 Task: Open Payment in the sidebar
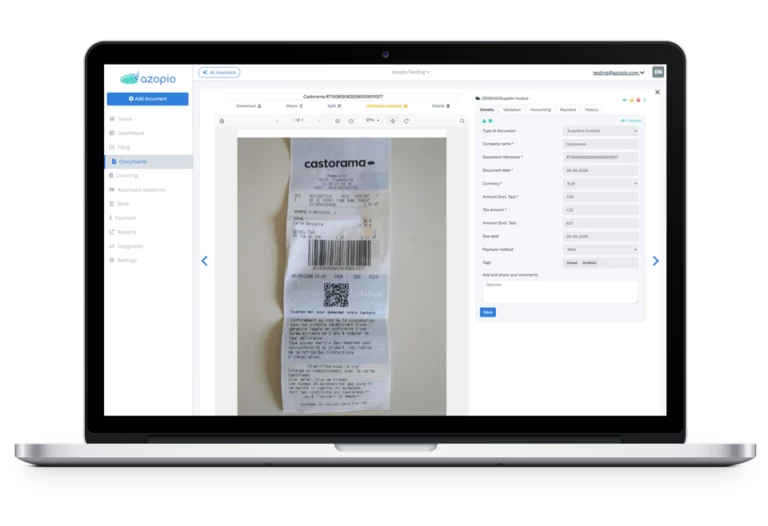[x=122, y=218]
